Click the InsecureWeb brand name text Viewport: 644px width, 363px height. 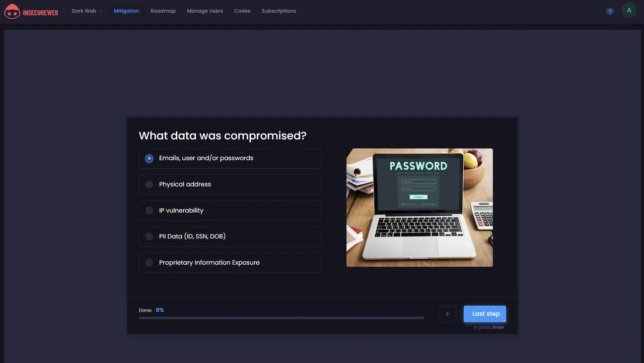point(40,13)
